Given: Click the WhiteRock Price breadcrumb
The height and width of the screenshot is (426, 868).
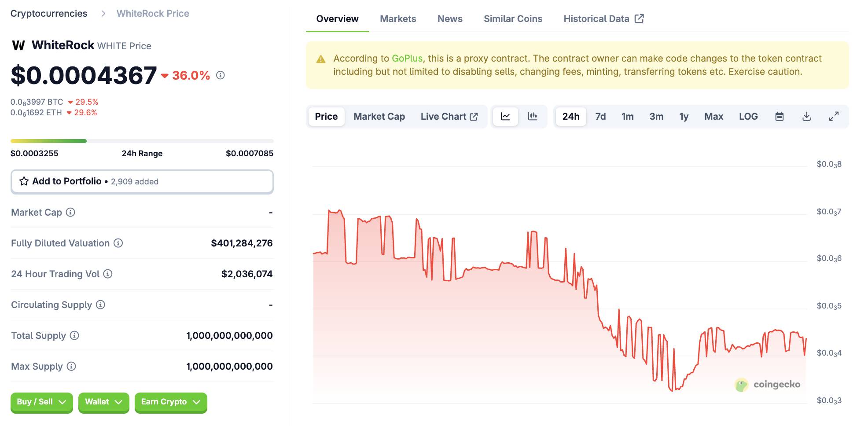Looking at the screenshot, I should pyautogui.click(x=153, y=14).
